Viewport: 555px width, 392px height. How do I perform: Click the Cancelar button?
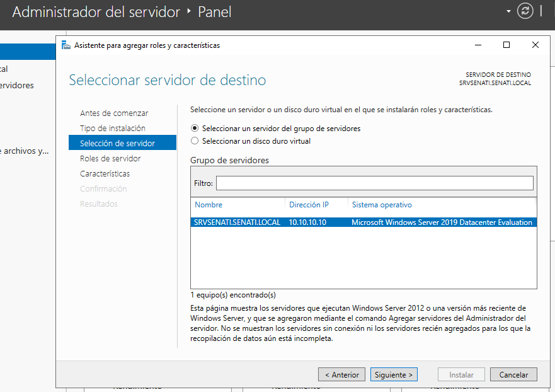pos(513,374)
